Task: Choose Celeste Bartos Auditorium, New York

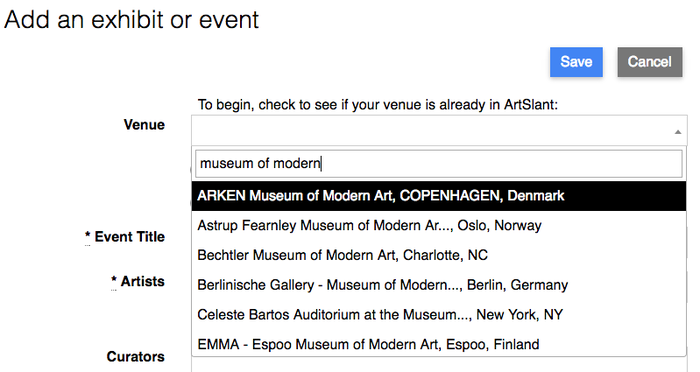Action: pos(439,315)
